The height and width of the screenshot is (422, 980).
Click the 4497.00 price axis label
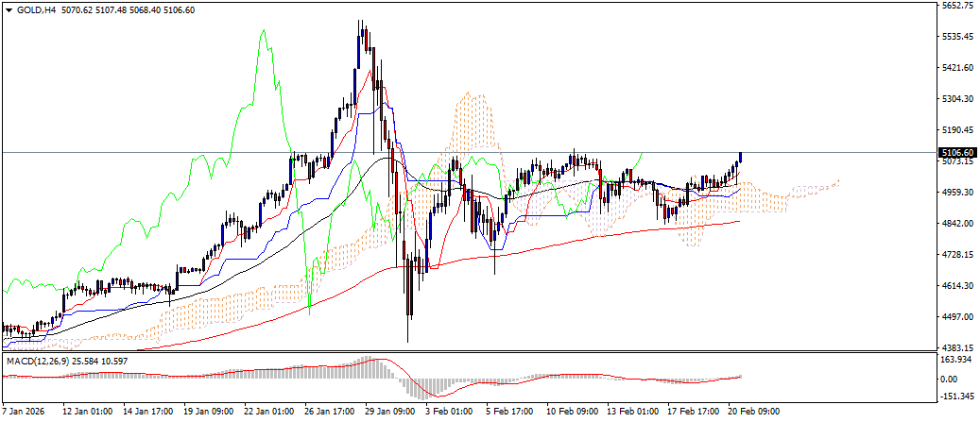(958, 316)
